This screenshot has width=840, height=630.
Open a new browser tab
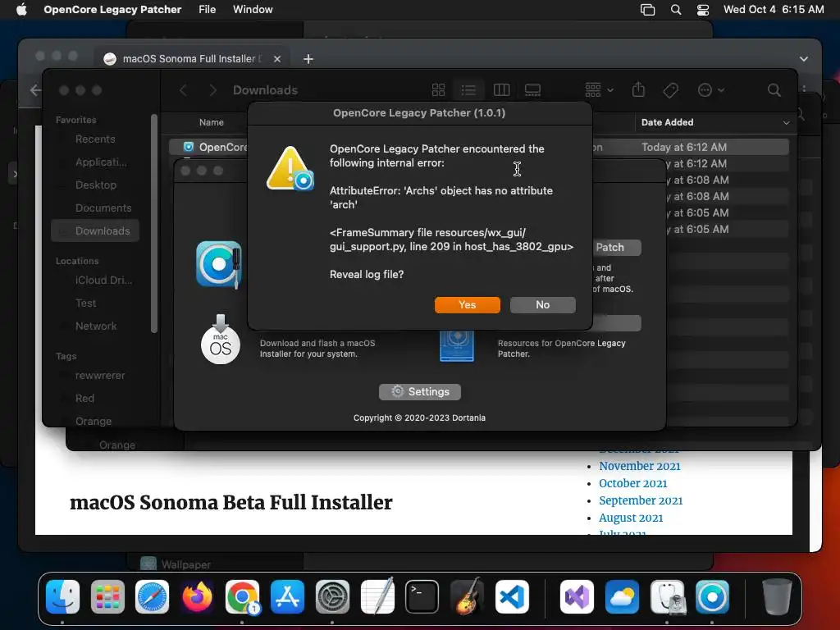pos(308,59)
